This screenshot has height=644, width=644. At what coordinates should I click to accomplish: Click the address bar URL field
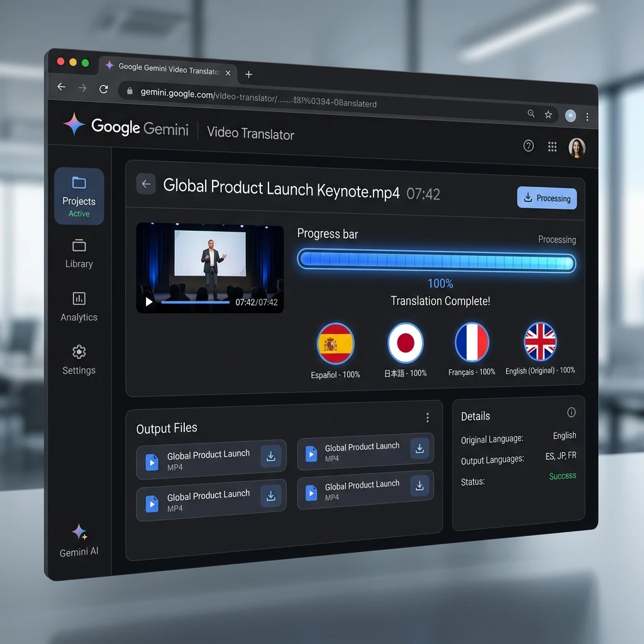(x=337, y=102)
